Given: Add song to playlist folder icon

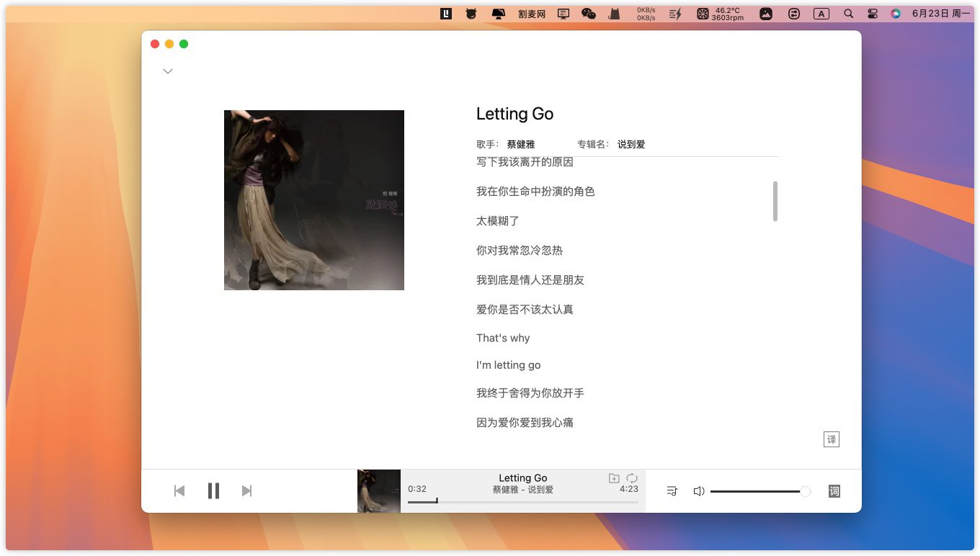Looking at the screenshot, I should click(614, 478).
